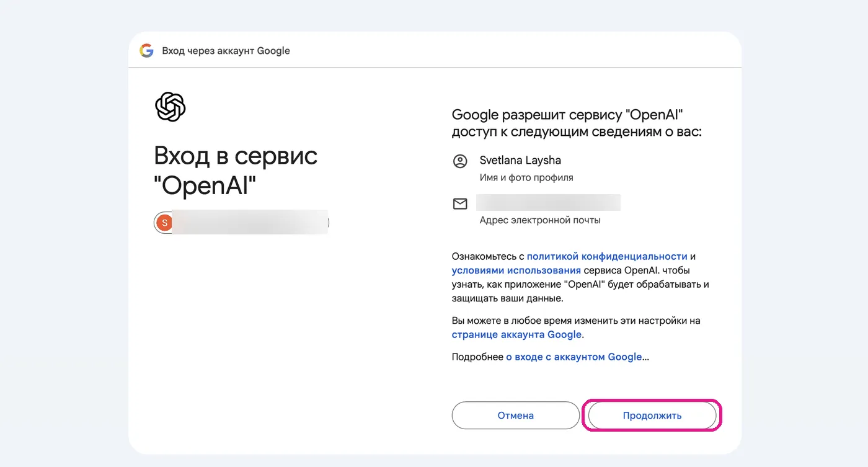Open the политикой конфиденциальности link
868x467 pixels.
(x=607, y=256)
